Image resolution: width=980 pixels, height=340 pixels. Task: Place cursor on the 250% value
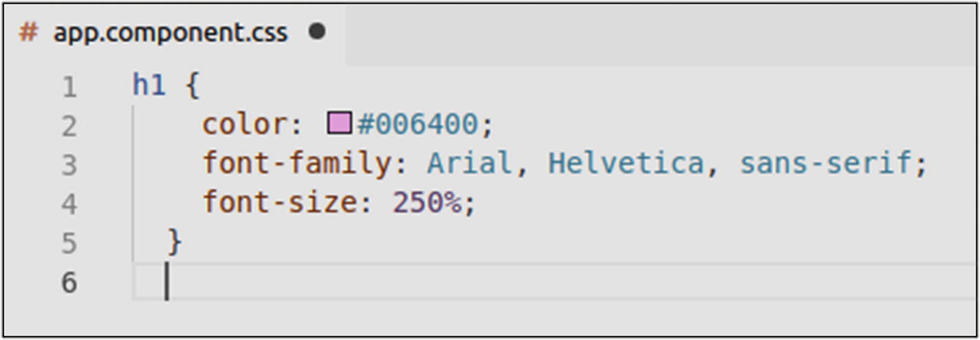(426, 203)
